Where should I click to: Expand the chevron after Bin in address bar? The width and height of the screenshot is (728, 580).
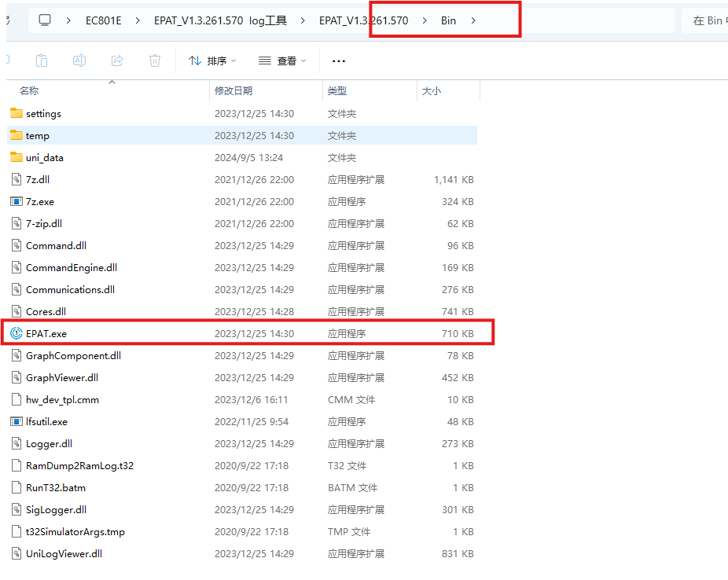473,20
